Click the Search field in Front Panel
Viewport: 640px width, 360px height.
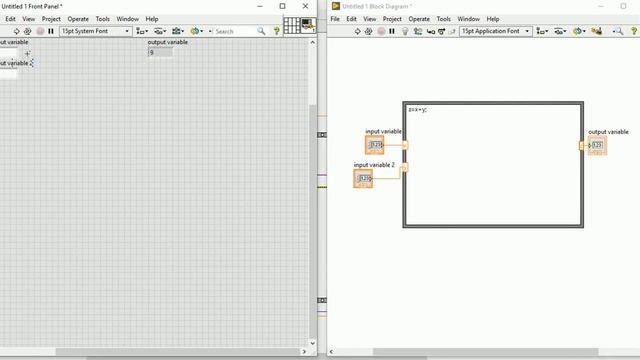(x=234, y=31)
